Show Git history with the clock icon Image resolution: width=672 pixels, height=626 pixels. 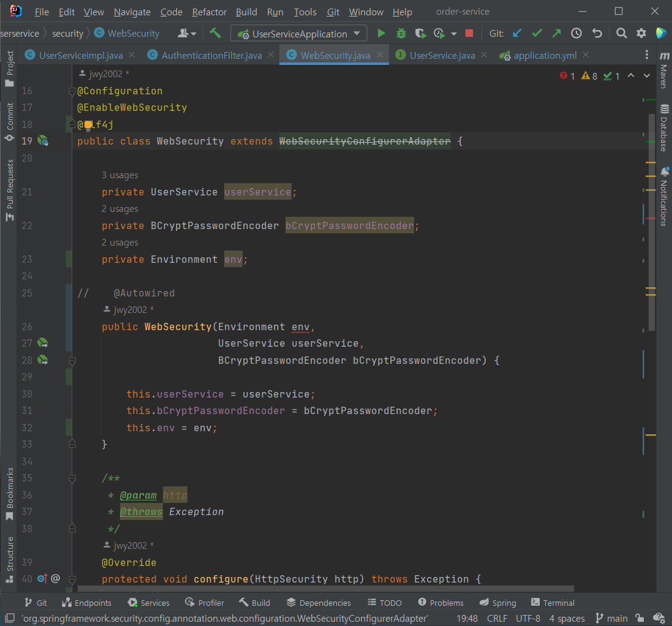[576, 34]
